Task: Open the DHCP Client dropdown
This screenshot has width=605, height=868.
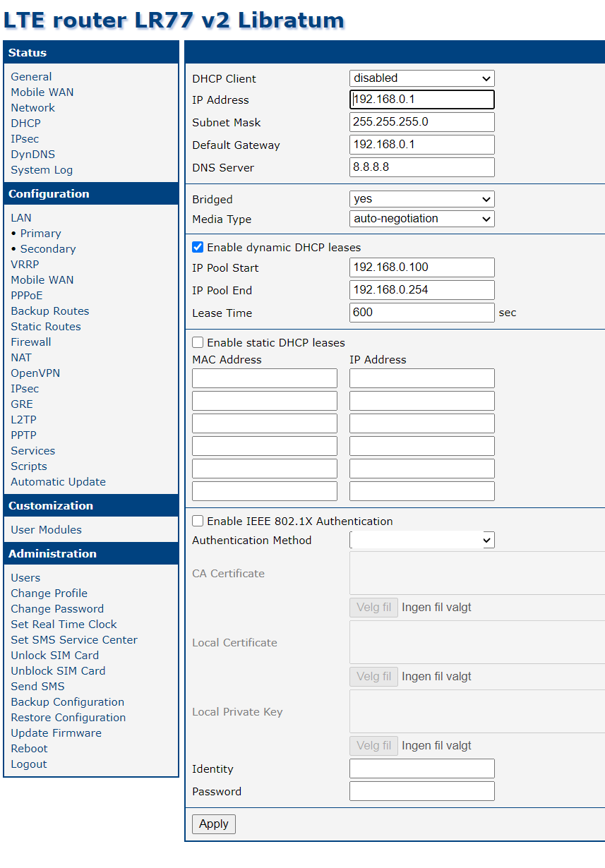Action: pyautogui.click(x=422, y=78)
